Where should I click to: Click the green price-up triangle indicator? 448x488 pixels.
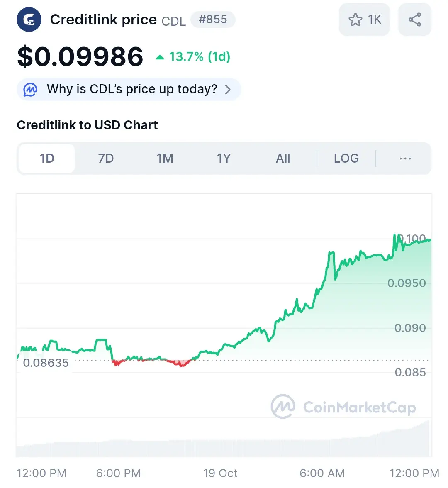click(x=160, y=57)
